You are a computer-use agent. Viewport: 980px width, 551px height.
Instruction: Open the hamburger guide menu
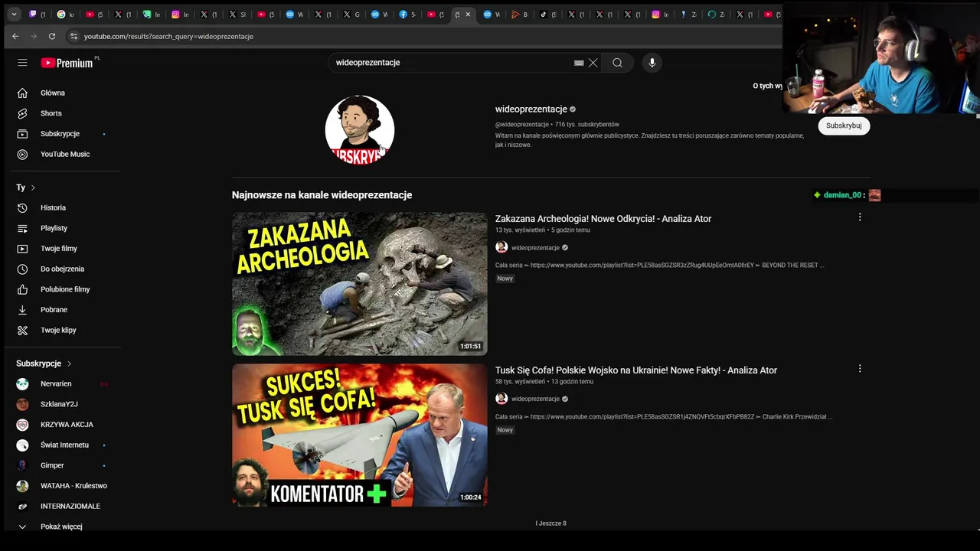(22, 63)
